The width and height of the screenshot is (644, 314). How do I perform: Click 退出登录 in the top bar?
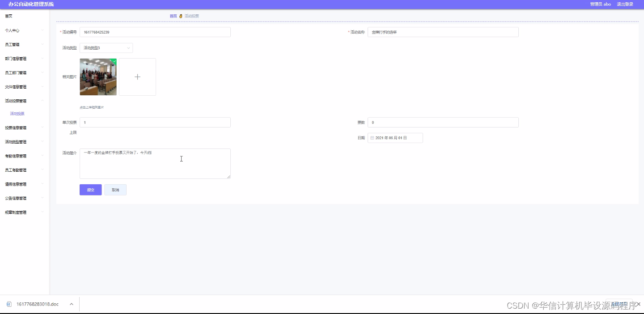pyautogui.click(x=625, y=4)
